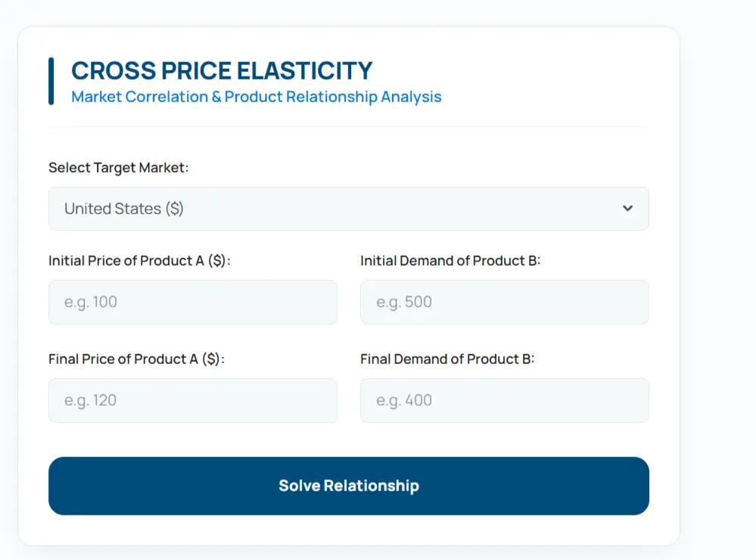Select the Final Demand of Product B input
Image resolution: width=756 pixels, height=560 pixels.
click(x=504, y=400)
